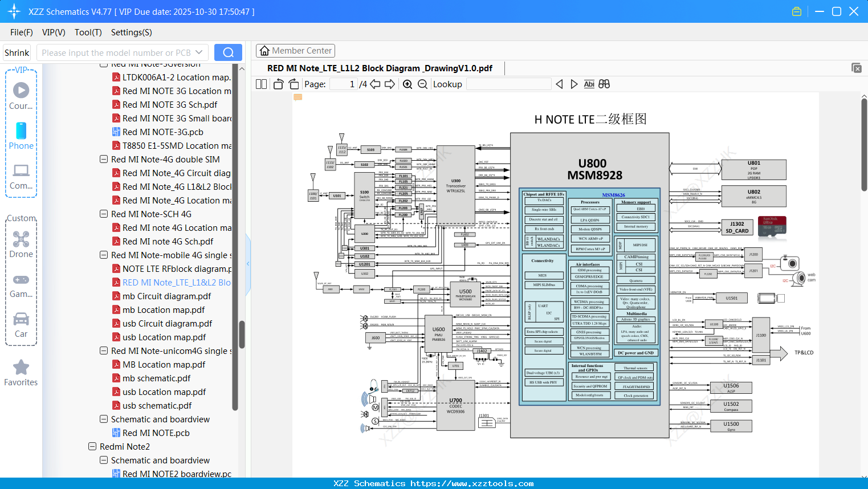The height and width of the screenshot is (489, 868).
Task: Find previous lookup result triangle
Action: pos(559,84)
